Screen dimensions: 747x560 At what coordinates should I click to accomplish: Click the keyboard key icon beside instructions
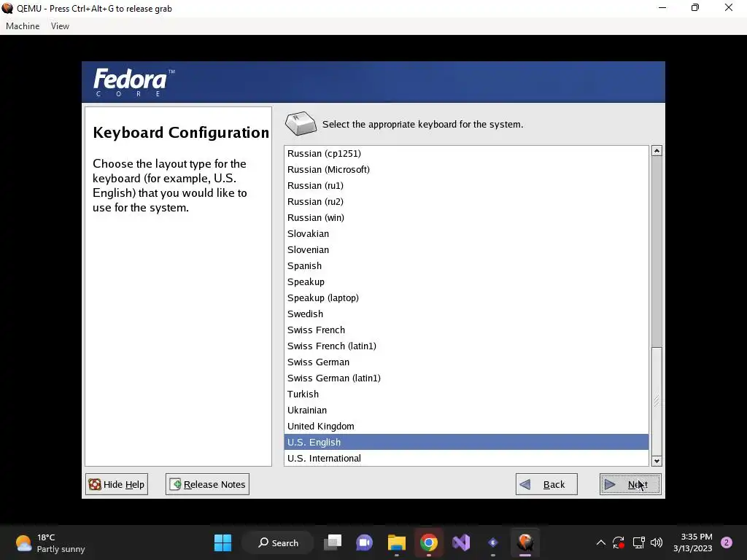coord(301,124)
